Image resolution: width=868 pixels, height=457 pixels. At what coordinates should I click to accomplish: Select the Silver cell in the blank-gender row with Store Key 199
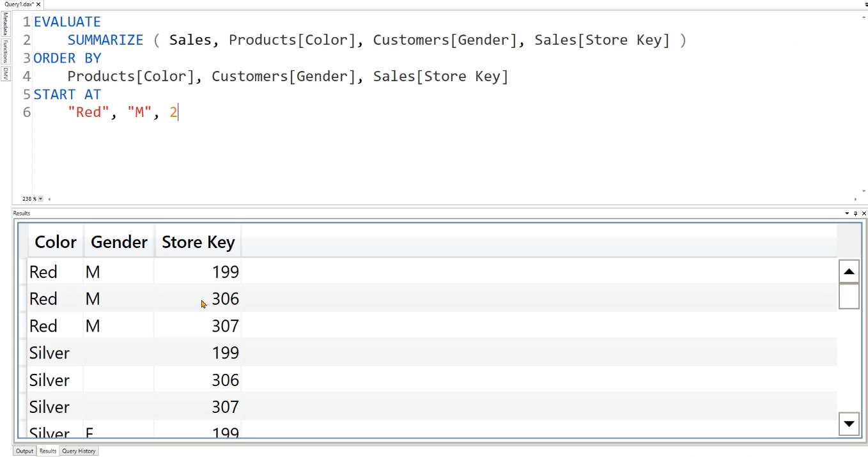click(56, 353)
